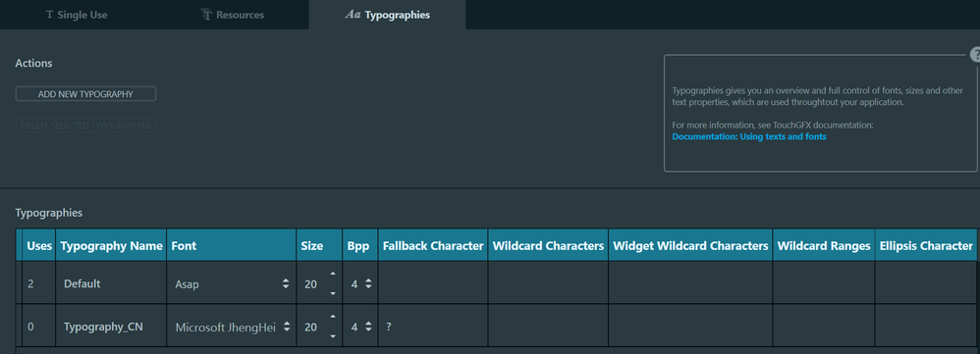Switch to the Single Use tab
Screen dimensions: 980x354
pos(77,15)
